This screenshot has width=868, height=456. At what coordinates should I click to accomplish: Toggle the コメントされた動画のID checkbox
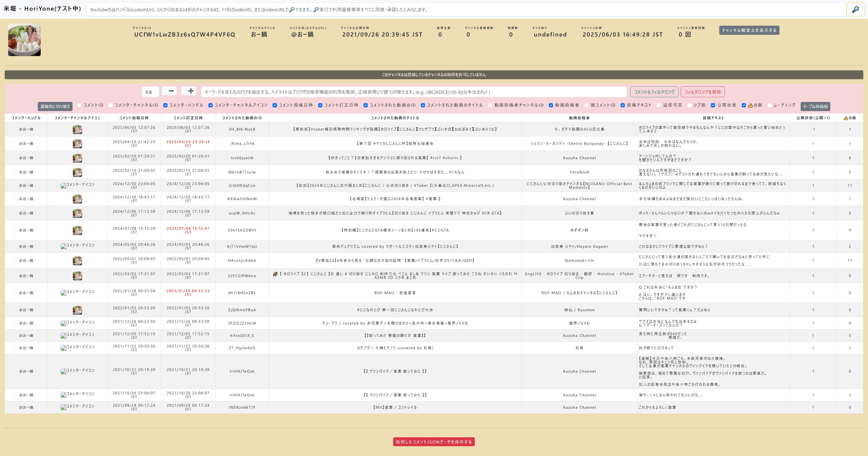point(366,105)
